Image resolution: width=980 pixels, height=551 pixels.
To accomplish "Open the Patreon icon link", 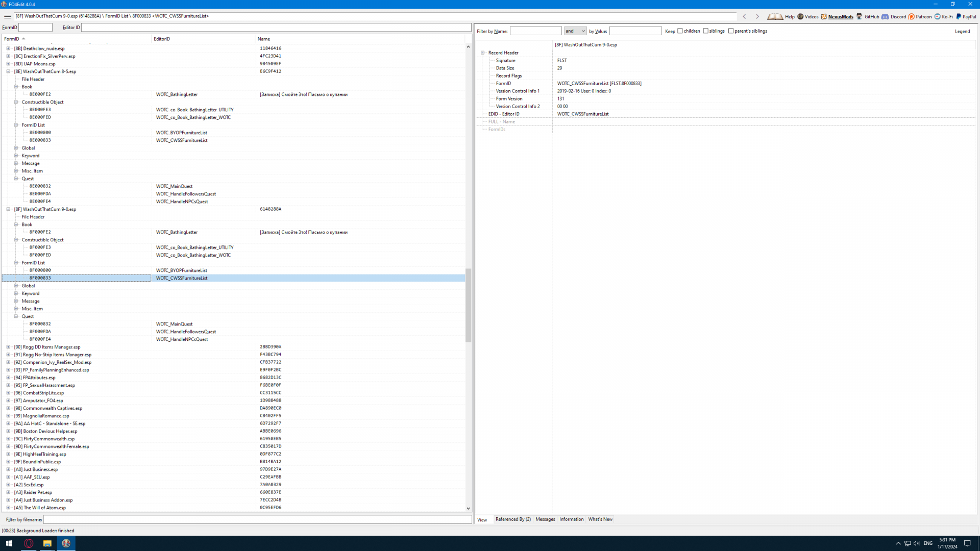I will point(912,16).
